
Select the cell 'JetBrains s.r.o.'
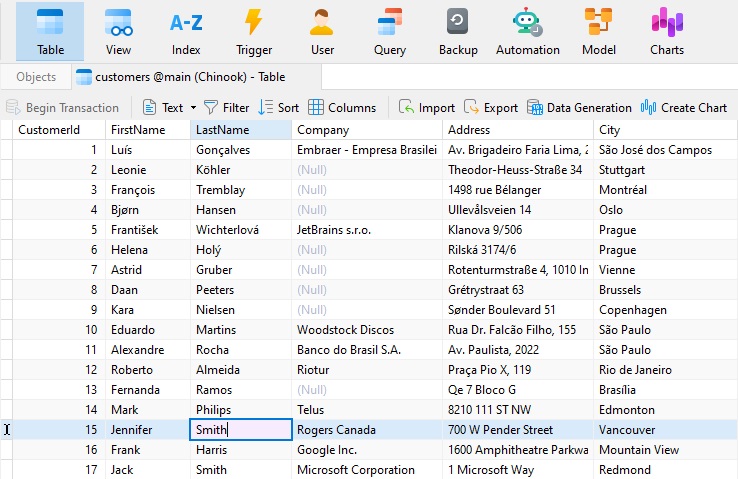(x=367, y=230)
